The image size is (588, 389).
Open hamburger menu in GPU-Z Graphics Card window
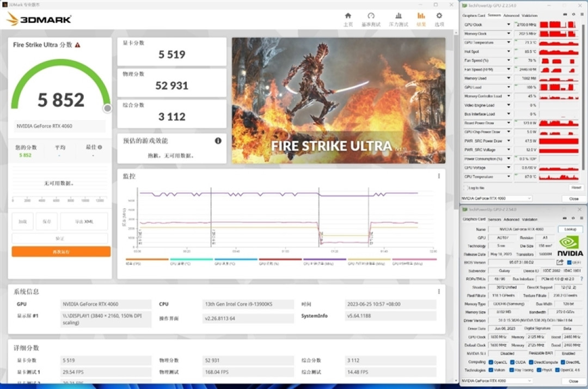(x=581, y=218)
